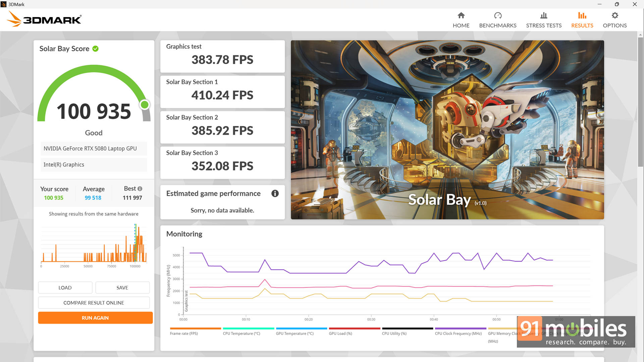Image resolution: width=644 pixels, height=362 pixels.
Task: Click the CPU Utility black color swatch
Action: [x=408, y=328]
